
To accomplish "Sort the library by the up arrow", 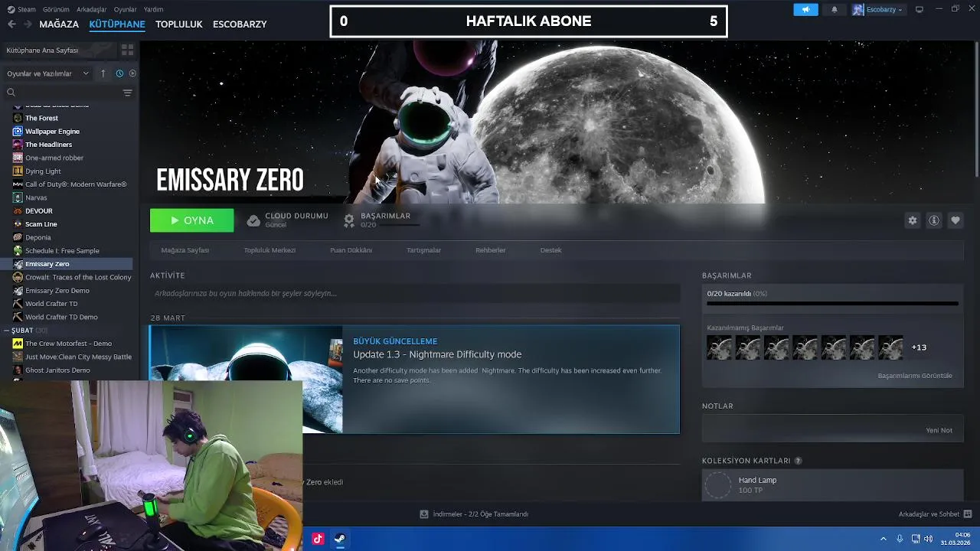I will tap(103, 73).
